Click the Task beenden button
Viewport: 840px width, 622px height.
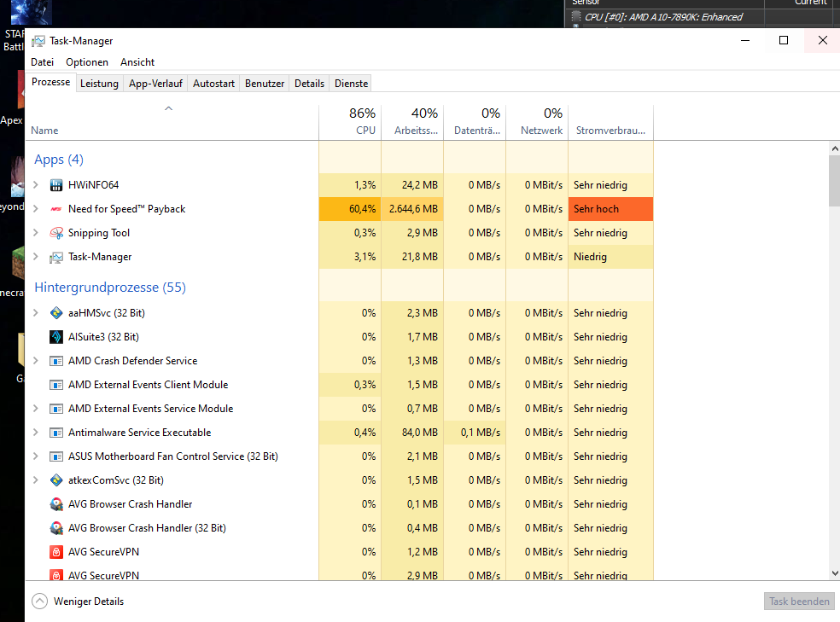click(799, 602)
